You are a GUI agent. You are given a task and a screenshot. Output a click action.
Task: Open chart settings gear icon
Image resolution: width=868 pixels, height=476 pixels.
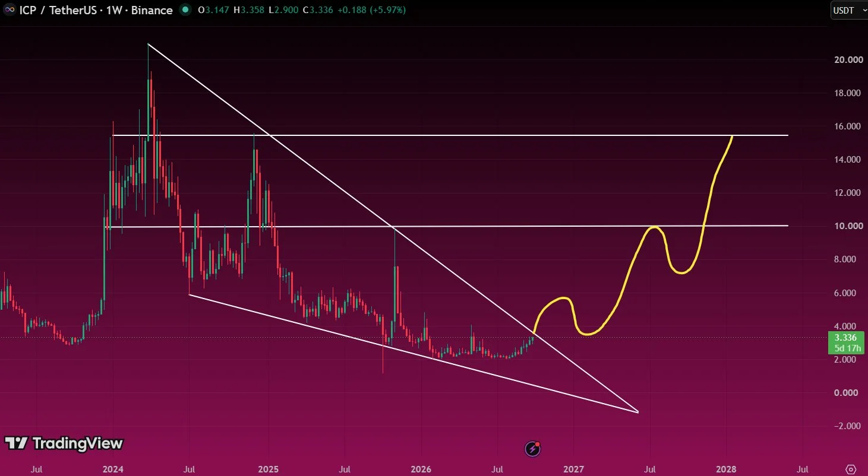pos(850,469)
